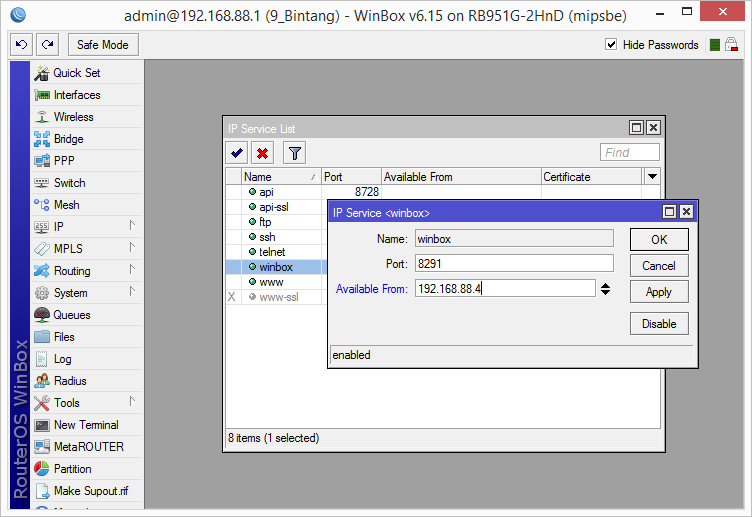Disable service with red X button

tap(262, 153)
